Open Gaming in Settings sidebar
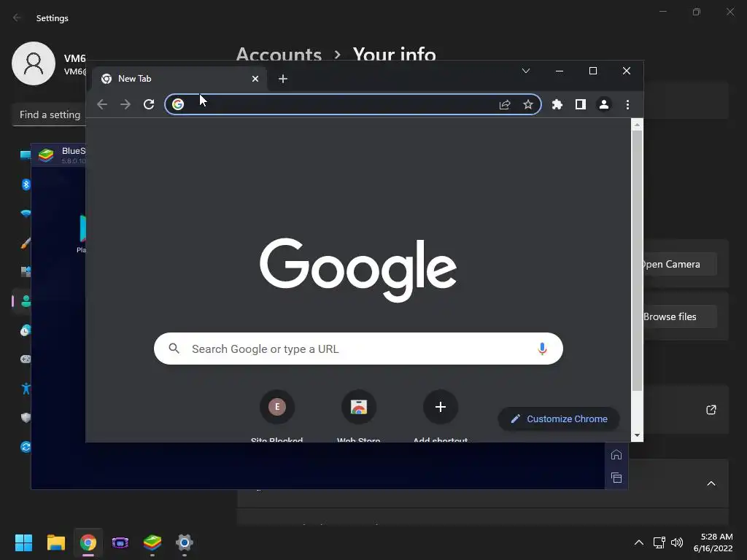 click(26, 359)
